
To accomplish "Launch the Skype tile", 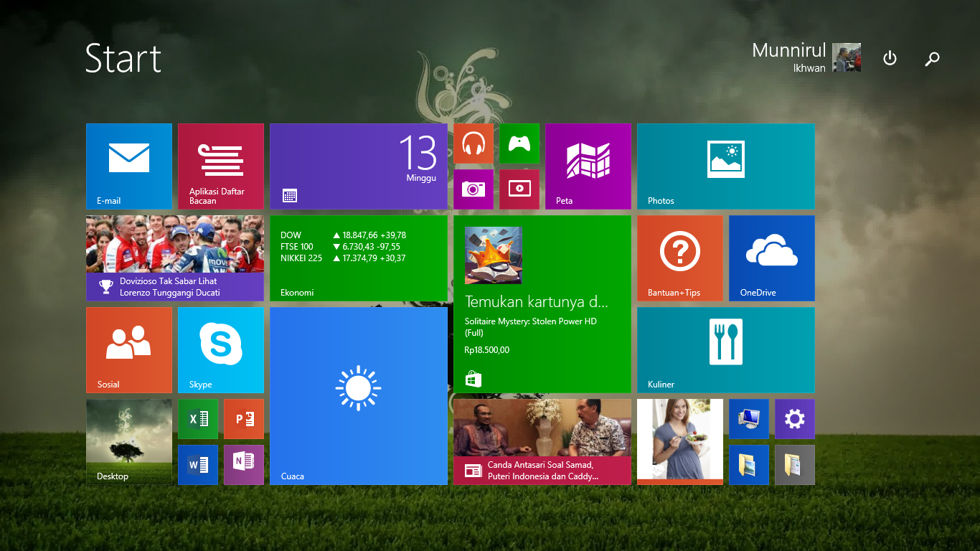I will coord(221,350).
